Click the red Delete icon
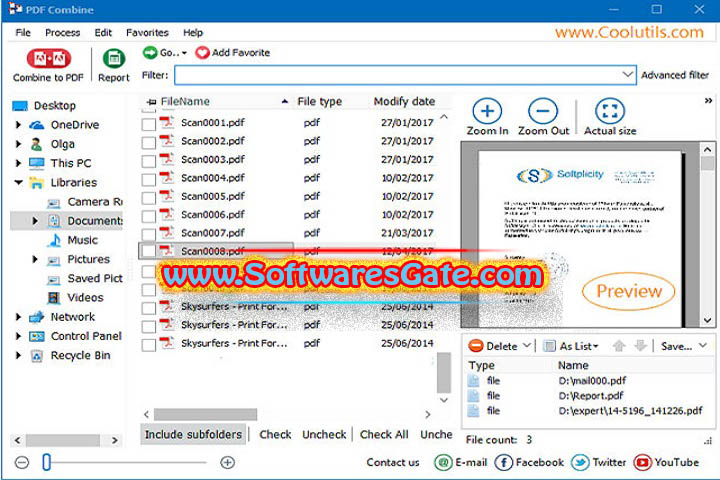The height and width of the screenshot is (480, 720). pos(476,345)
